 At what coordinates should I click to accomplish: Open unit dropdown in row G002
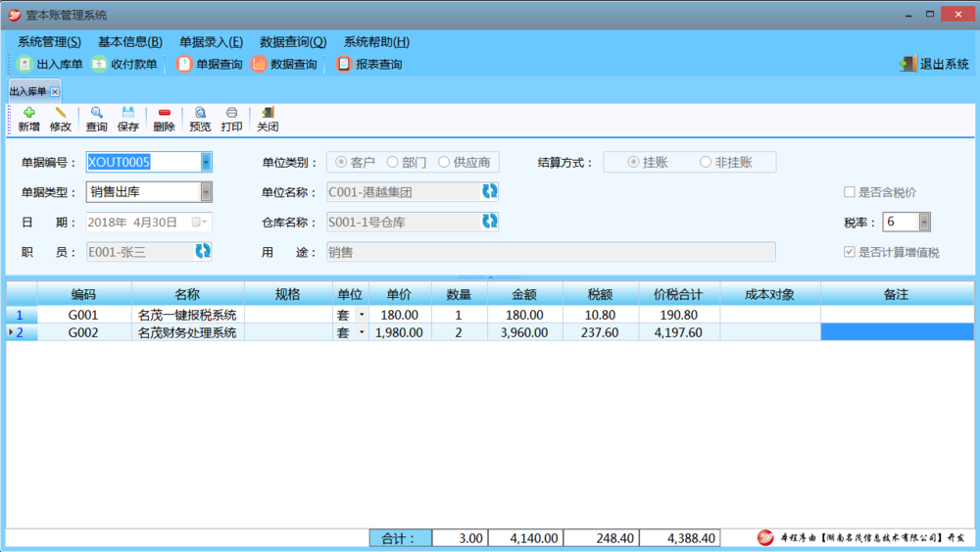(362, 332)
